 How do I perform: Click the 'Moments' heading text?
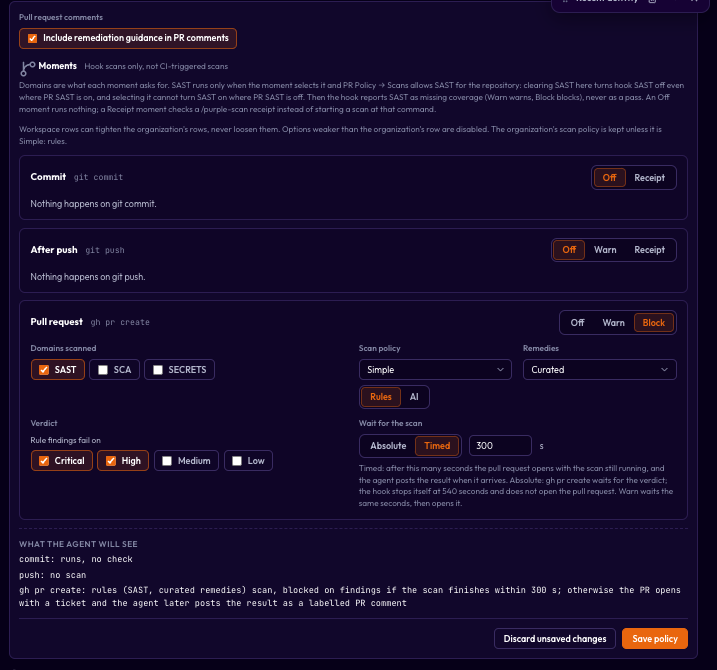58,66
